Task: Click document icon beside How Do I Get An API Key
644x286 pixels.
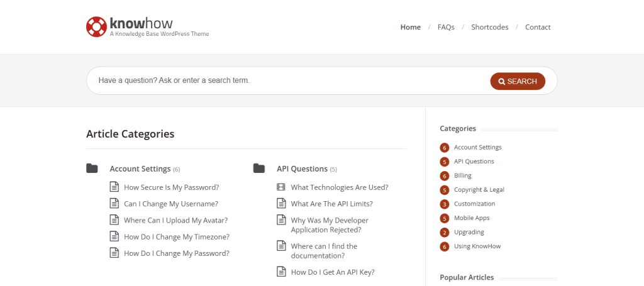Action: point(281,271)
